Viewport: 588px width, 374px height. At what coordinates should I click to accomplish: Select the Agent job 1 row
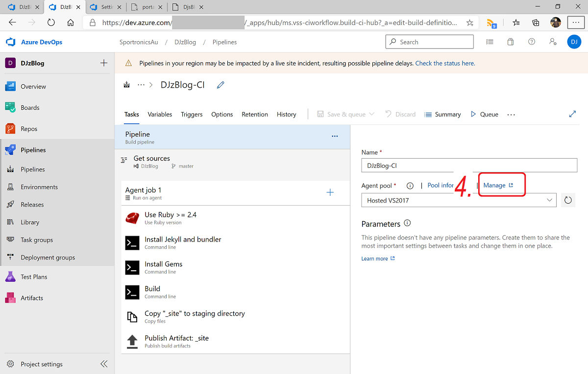pos(236,193)
